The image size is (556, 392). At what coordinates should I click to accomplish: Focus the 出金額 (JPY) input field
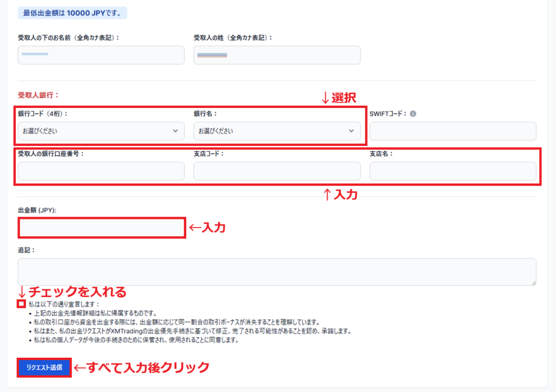100,228
